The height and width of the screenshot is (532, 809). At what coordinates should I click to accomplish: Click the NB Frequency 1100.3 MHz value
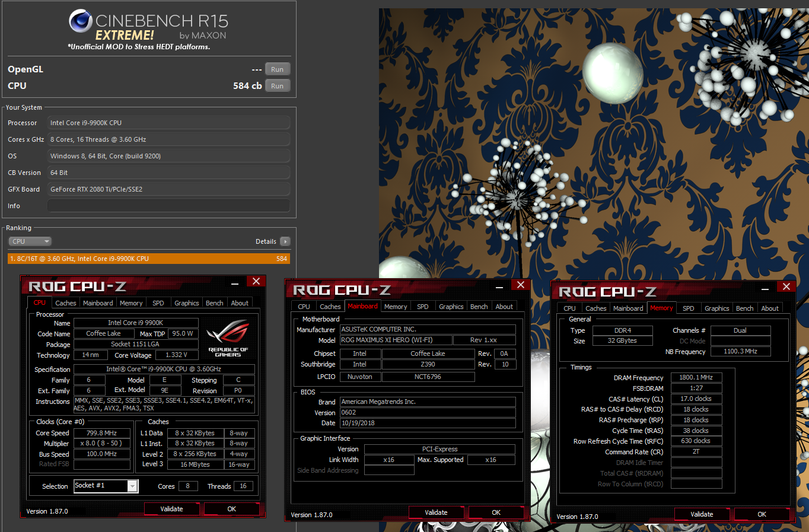point(741,351)
